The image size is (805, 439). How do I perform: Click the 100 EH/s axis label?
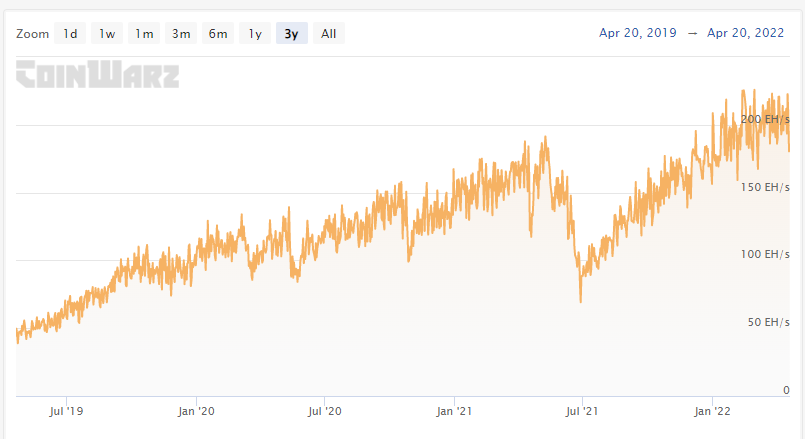pos(765,254)
